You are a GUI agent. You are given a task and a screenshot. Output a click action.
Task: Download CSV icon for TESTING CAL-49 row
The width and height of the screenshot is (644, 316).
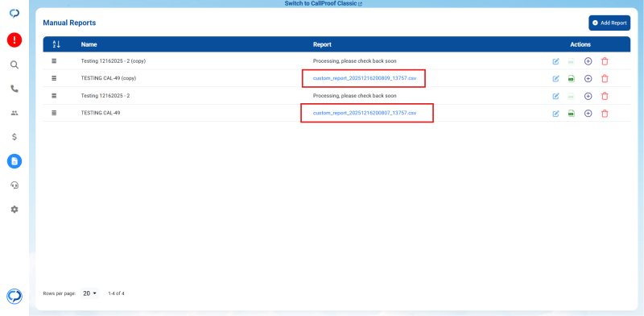572,114
